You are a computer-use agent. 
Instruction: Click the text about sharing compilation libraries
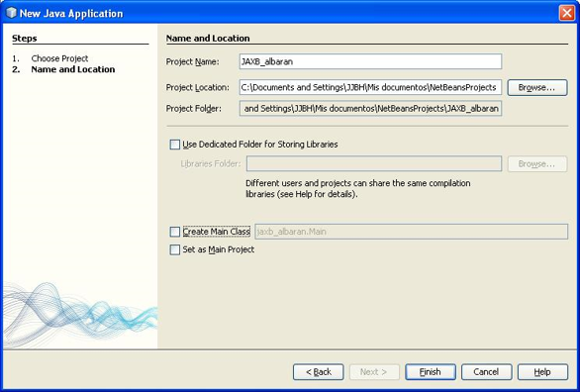point(358,189)
